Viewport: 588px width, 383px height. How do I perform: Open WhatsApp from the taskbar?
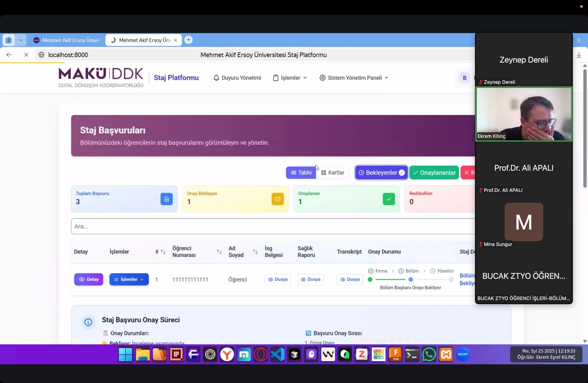(x=429, y=354)
